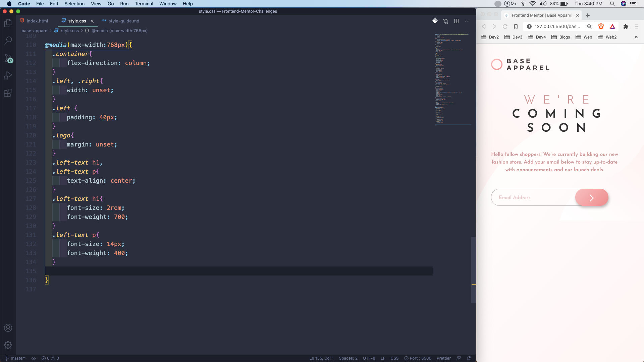The height and width of the screenshot is (362, 644).
Task: Show more bookmarks with the chevron
Action: (x=636, y=37)
